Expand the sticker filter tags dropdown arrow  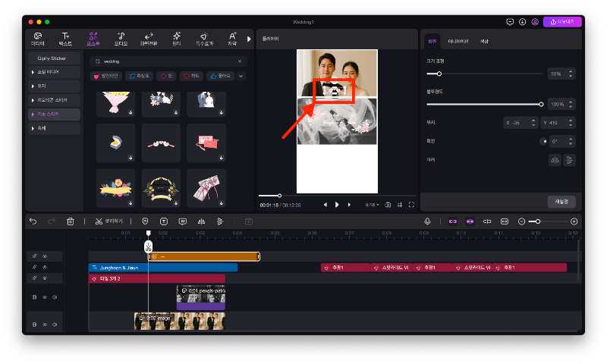[241, 76]
